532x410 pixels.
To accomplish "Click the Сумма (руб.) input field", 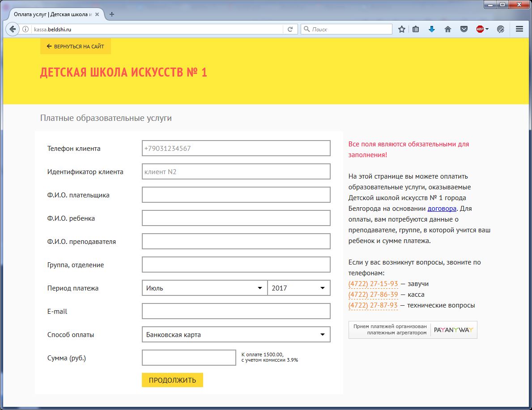I will click(189, 358).
